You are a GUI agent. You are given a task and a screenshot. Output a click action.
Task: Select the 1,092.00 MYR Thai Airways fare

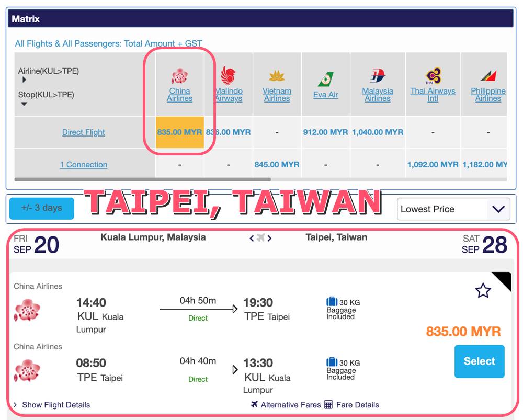433,164
